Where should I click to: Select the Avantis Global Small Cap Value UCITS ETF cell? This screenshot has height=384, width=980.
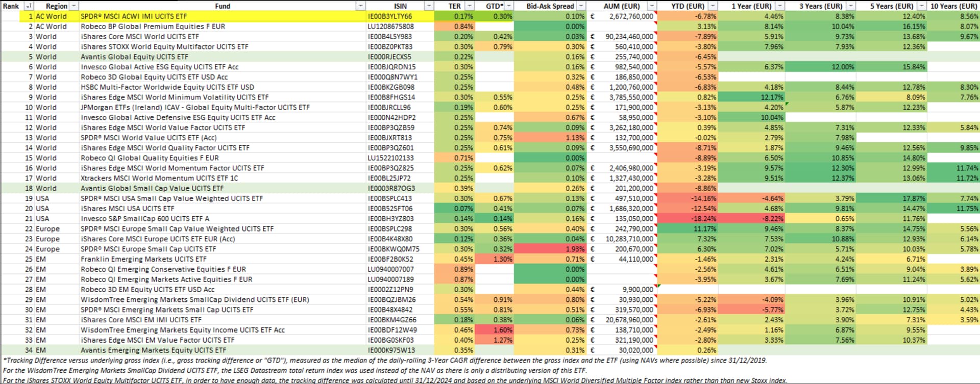point(223,188)
